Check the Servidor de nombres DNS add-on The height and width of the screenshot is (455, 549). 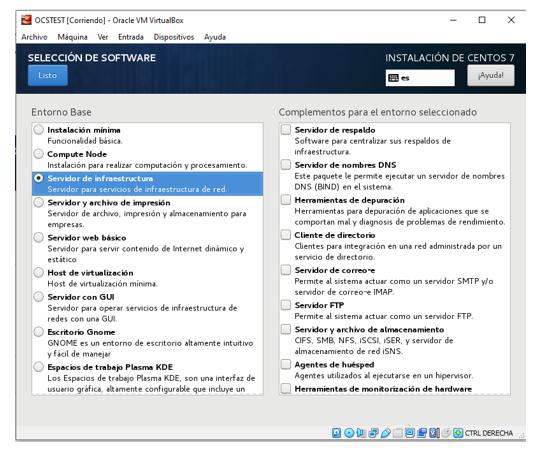pos(286,164)
